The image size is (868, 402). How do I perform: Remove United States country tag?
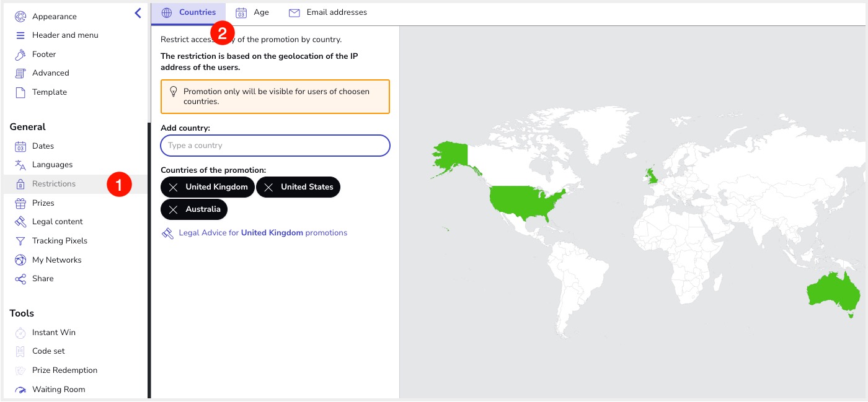click(268, 187)
